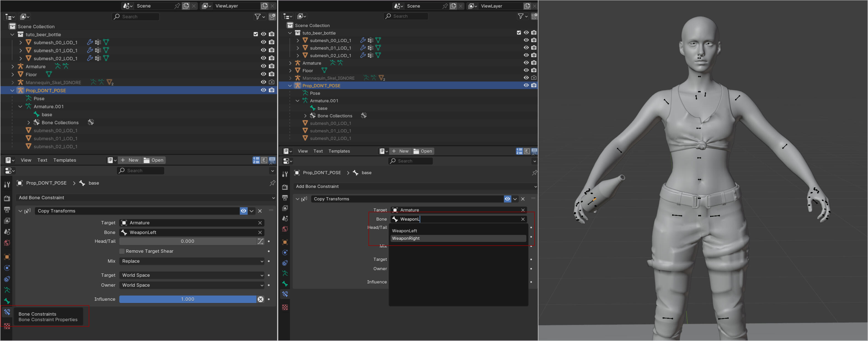Image resolution: width=868 pixels, height=341 pixels.
Task: Open the World properties tab icon
Action: tap(7, 243)
